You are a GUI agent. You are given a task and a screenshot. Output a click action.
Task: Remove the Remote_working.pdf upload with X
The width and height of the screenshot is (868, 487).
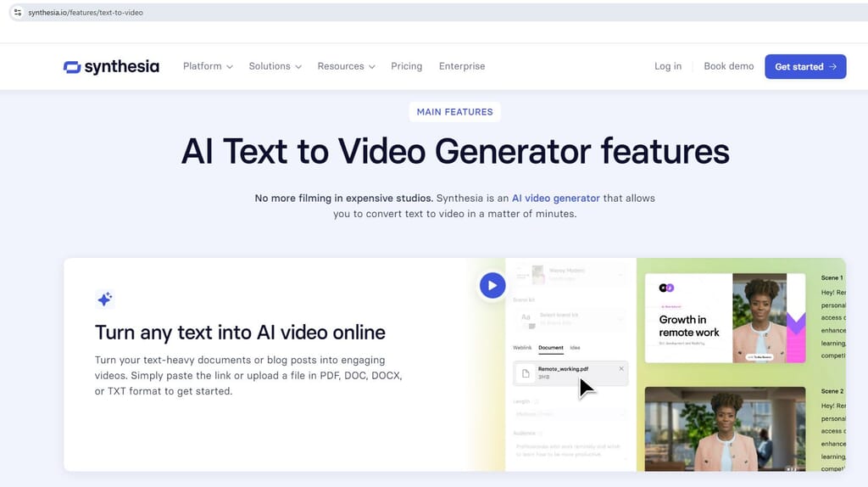[x=620, y=369]
